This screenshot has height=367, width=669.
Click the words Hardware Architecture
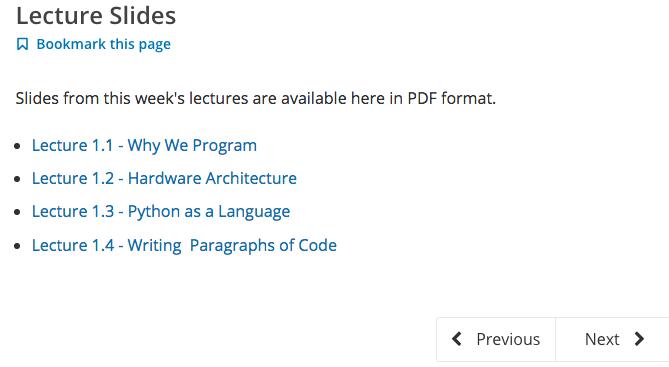(212, 178)
